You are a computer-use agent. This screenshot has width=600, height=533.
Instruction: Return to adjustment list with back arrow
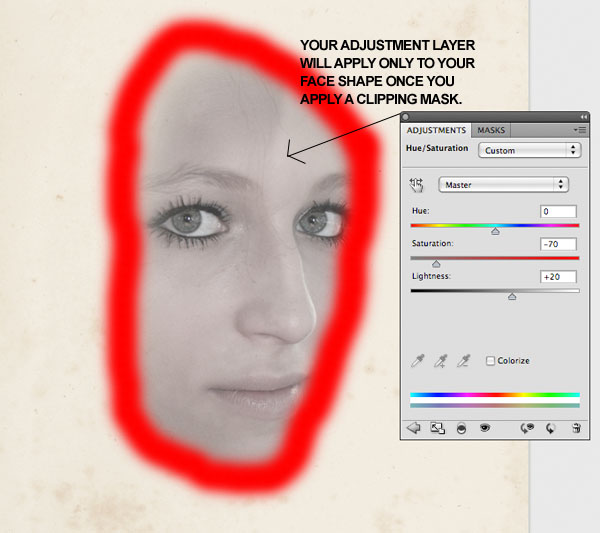[x=414, y=428]
